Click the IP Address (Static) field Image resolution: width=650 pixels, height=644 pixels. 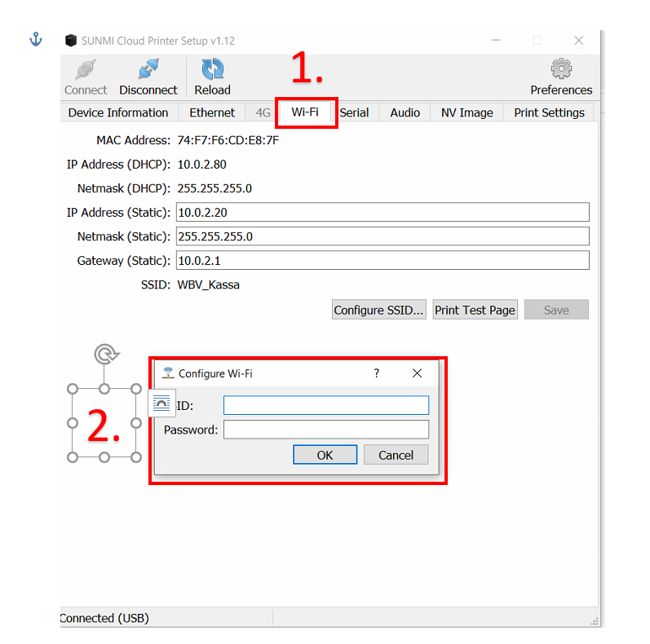tap(382, 213)
